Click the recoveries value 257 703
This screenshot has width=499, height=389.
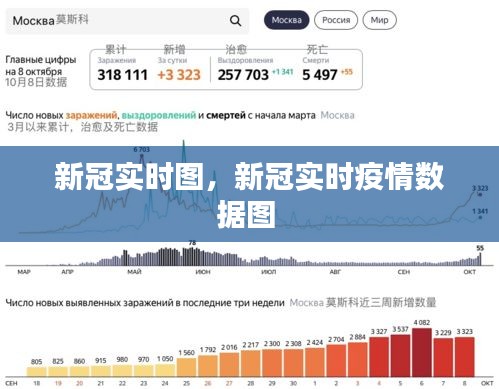(243, 75)
